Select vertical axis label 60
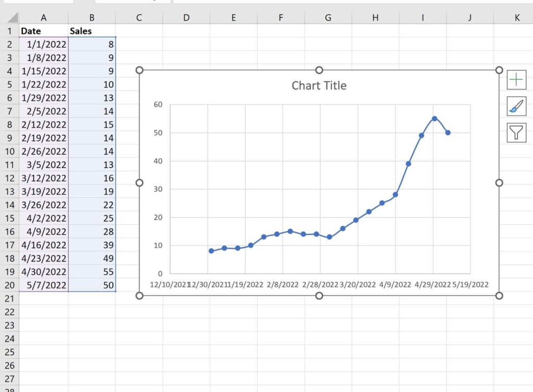Screen dimensions: 533x392 pyautogui.click(x=158, y=104)
